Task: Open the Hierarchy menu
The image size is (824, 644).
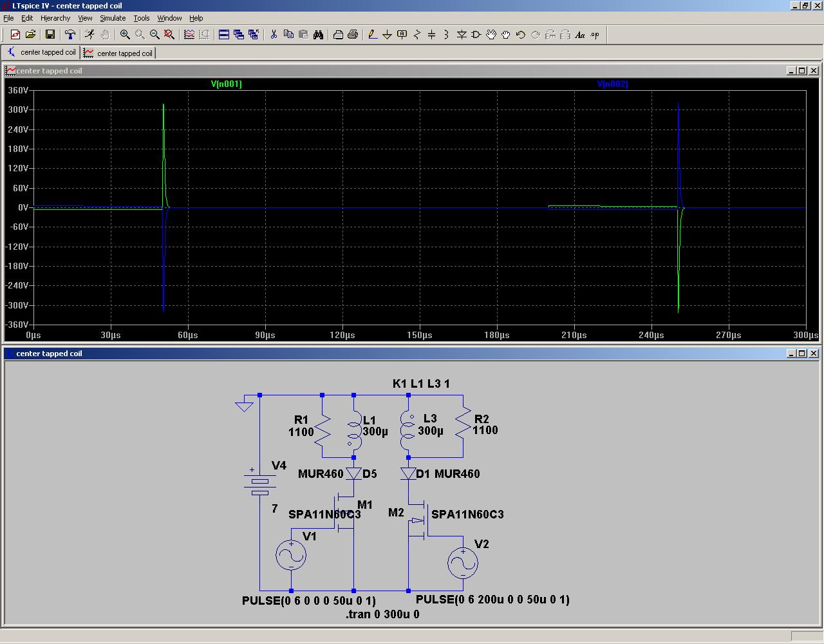Action: [x=55, y=18]
